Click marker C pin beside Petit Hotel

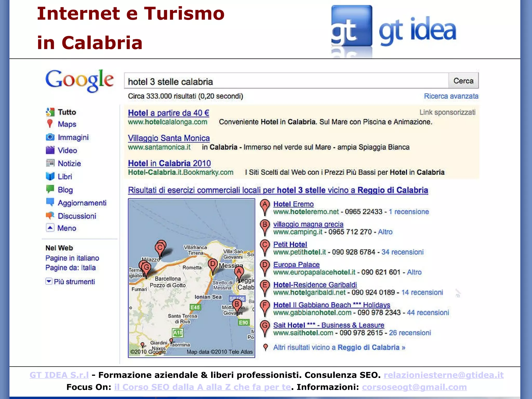click(265, 248)
